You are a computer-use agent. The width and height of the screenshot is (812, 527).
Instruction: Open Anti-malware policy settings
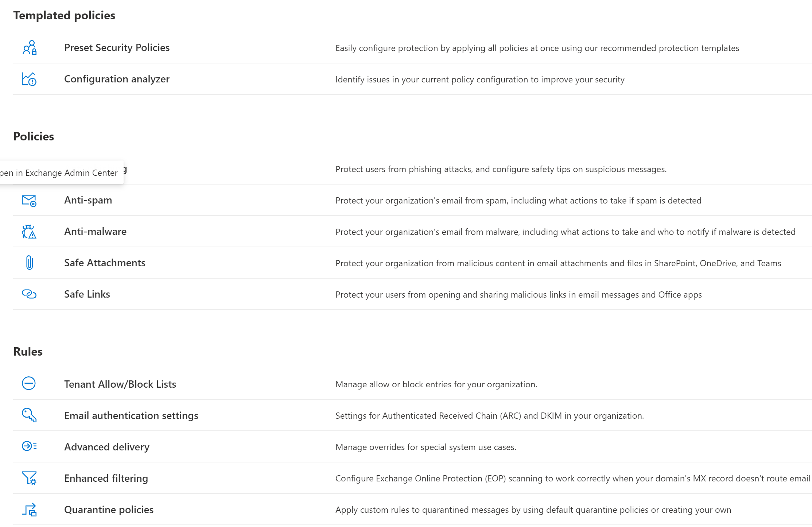coord(95,232)
